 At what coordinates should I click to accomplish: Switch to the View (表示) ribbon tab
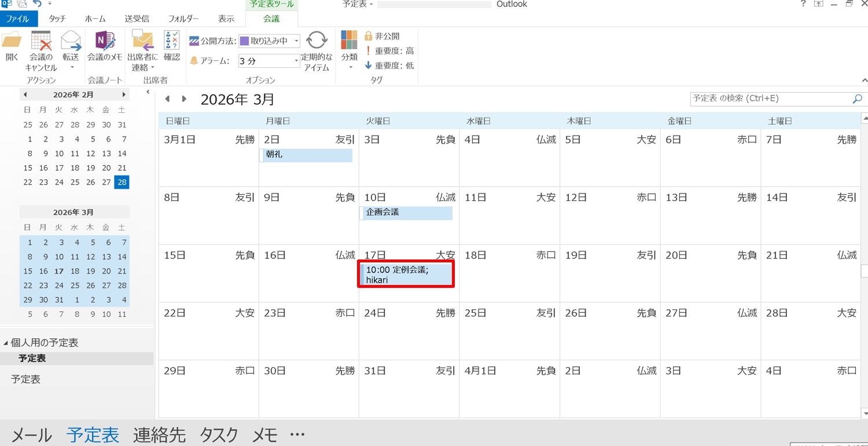(x=226, y=19)
